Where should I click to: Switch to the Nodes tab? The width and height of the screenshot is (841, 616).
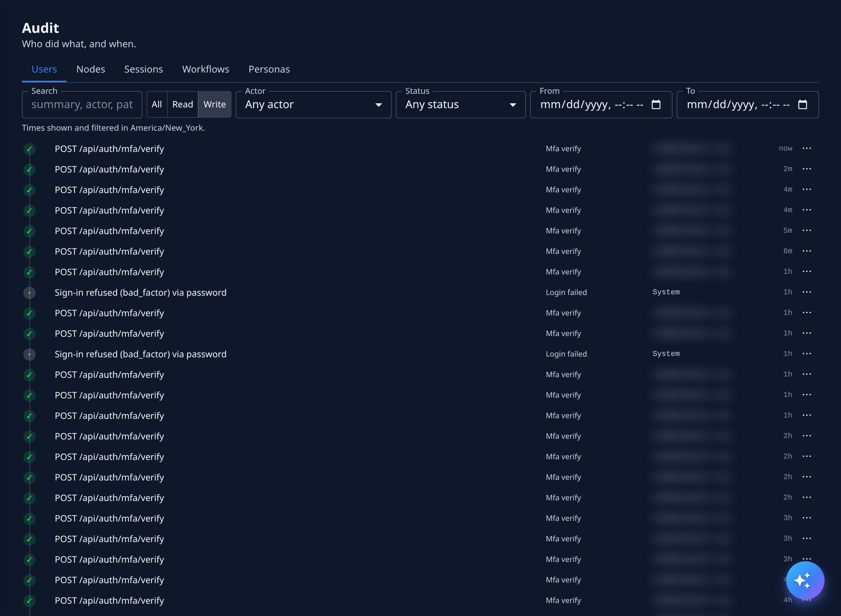91,69
